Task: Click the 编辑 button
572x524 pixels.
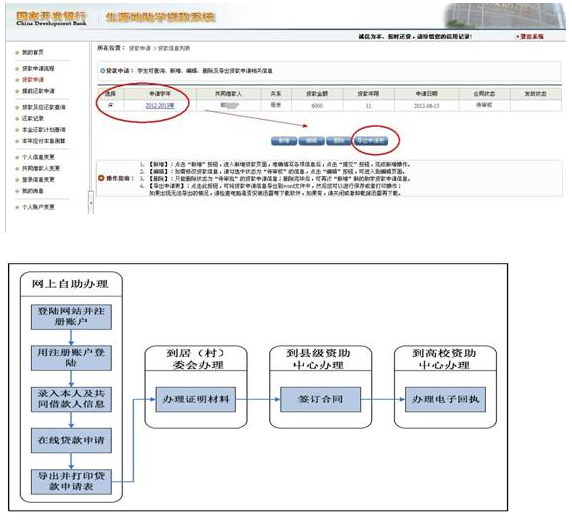Action: [311, 141]
